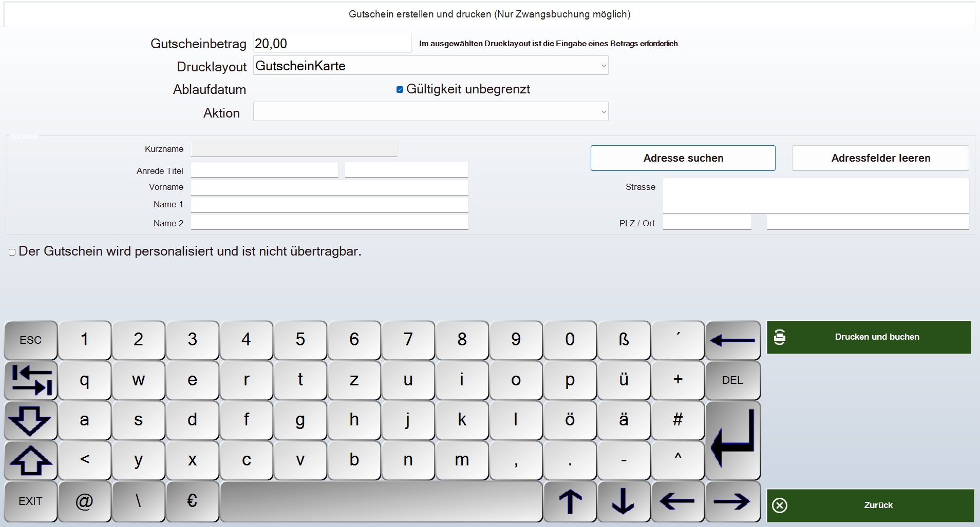Open the Drucklayout dropdown
Image resolution: width=980 pixels, height=527 pixels.
point(430,66)
